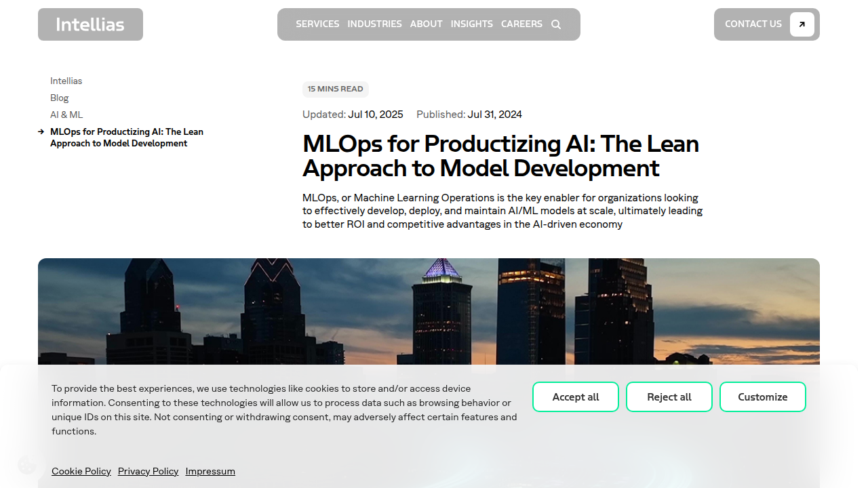
Task: Select the current MLOps article breadcrumb
Action: point(127,138)
